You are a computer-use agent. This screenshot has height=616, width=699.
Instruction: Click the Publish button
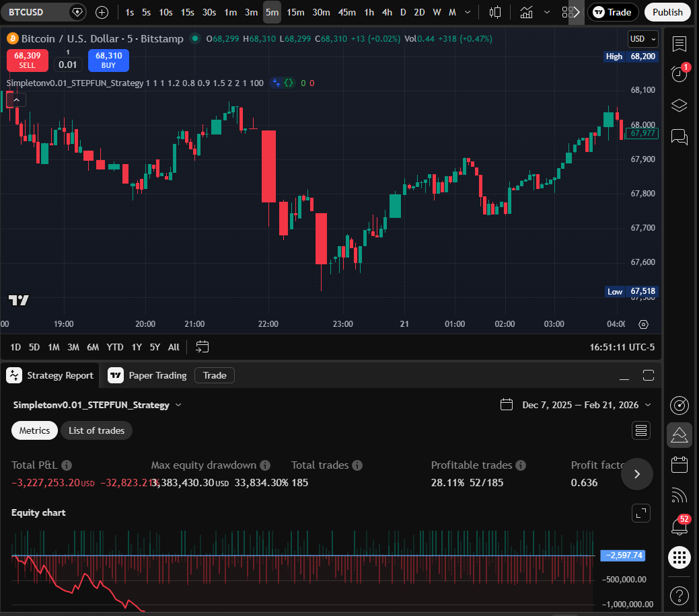(x=667, y=13)
